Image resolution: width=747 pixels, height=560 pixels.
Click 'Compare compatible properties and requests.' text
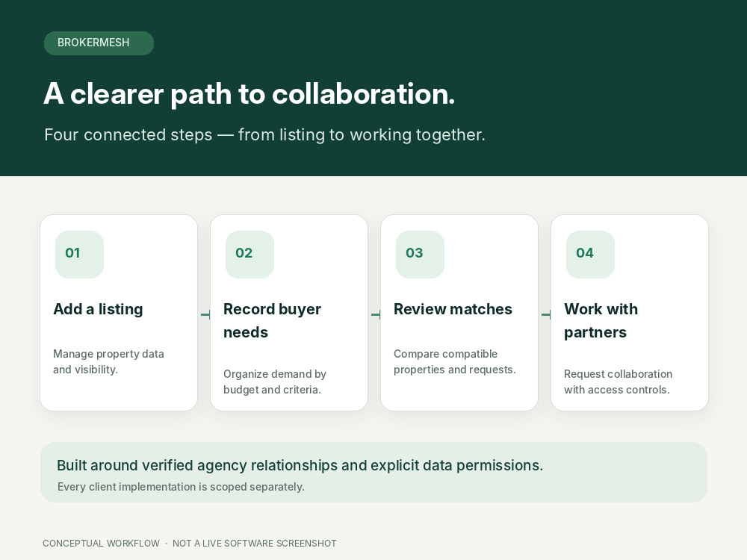[x=454, y=361]
